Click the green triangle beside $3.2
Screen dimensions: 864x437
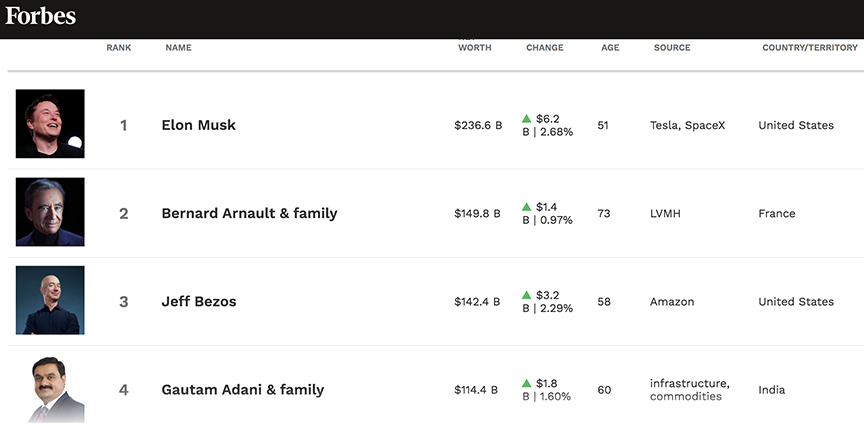[x=526, y=295]
